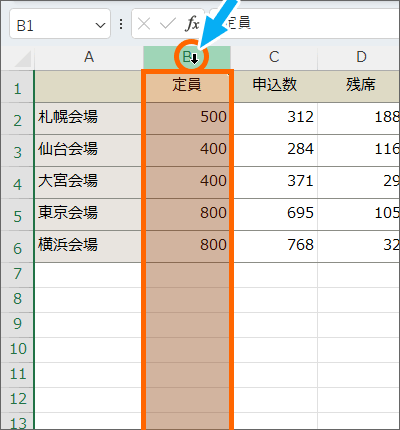Click the cell with value 312
Screen dimensions: 400x430
click(274, 118)
